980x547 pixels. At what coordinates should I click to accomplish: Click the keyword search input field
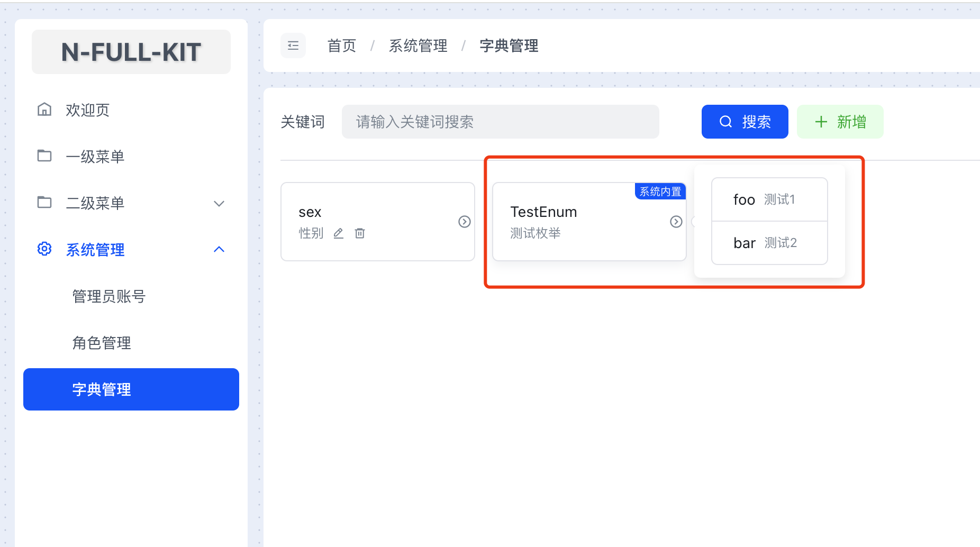pyautogui.click(x=500, y=121)
